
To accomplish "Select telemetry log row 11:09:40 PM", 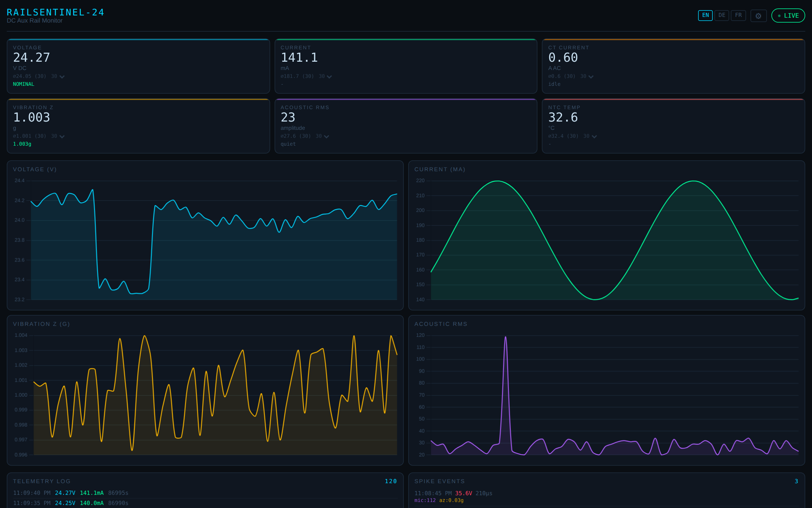I will coord(205,493).
